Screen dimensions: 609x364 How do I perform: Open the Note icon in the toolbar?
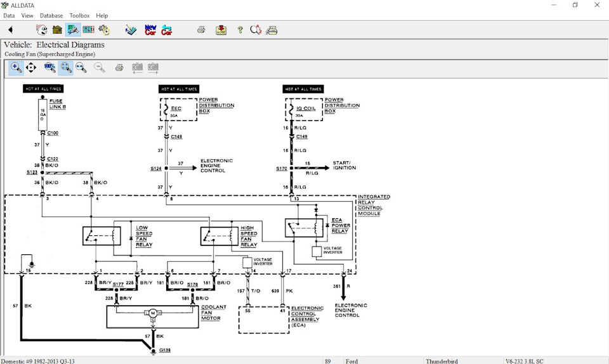coord(221,30)
